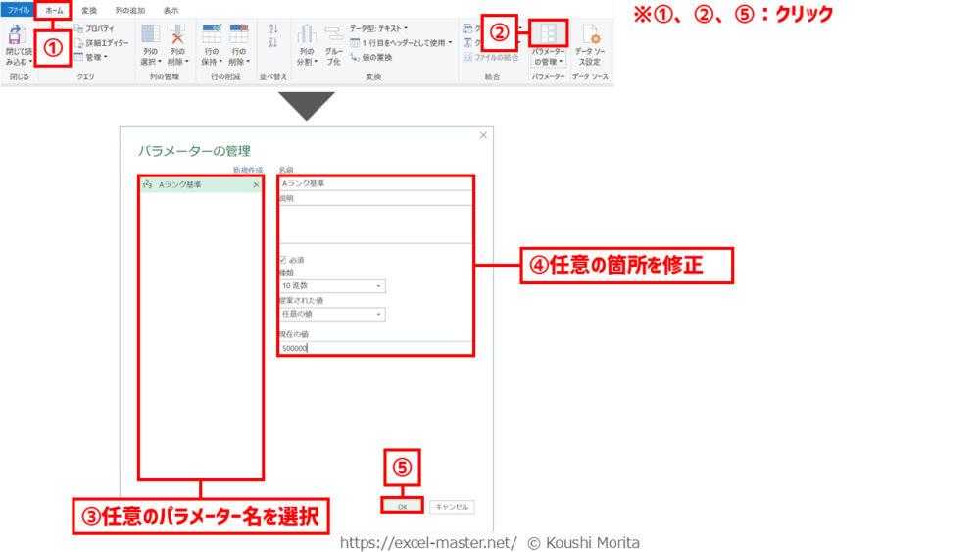Open Manage Parameters (パラメーターの管理) icon
Viewport: 980px width, 552px height.
pos(548,36)
